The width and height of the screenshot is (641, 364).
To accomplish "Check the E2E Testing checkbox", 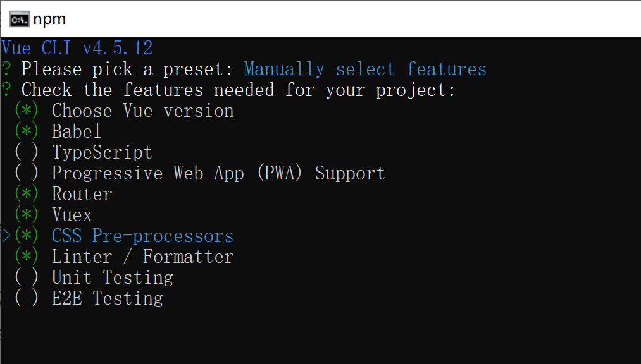I will (27, 299).
